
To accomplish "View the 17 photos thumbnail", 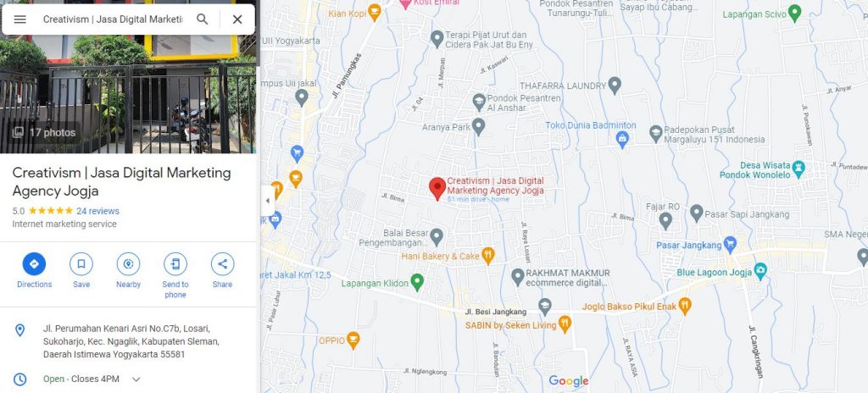I will click(x=44, y=132).
